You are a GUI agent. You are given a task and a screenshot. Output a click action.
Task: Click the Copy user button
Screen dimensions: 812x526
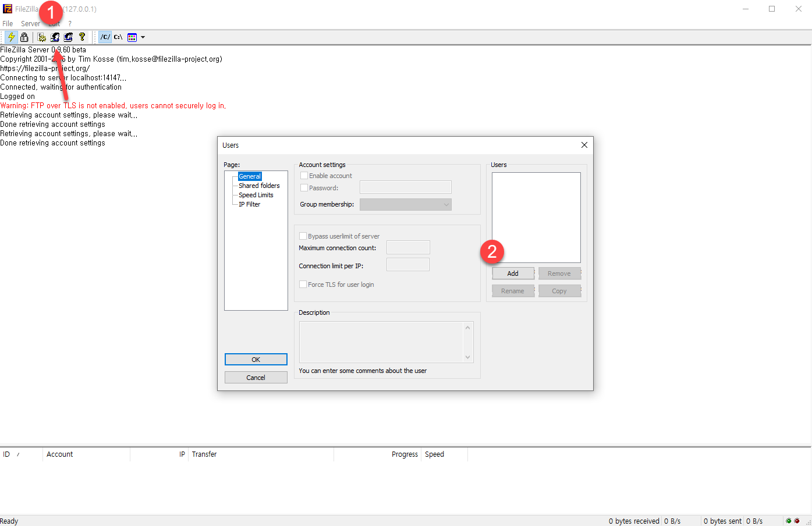(559, 291)
